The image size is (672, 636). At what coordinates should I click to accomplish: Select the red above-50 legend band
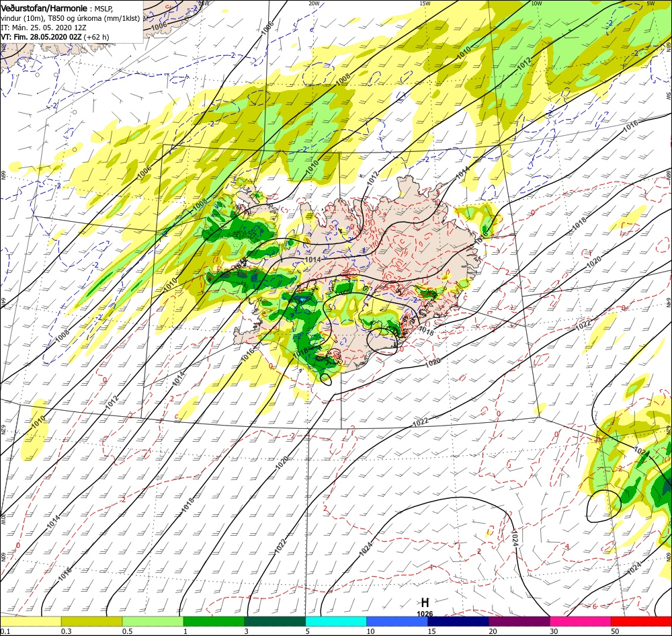tap(641, 621)
